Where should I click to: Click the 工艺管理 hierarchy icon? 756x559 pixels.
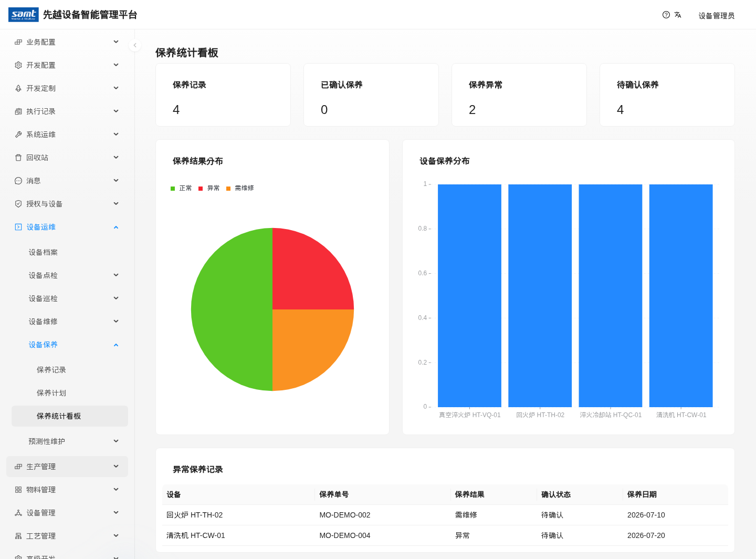point(18,536)
